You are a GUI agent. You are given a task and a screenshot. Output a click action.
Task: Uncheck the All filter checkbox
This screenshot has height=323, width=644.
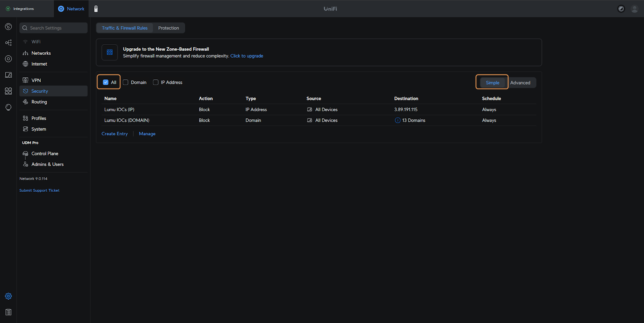click(x=106, y=82)
